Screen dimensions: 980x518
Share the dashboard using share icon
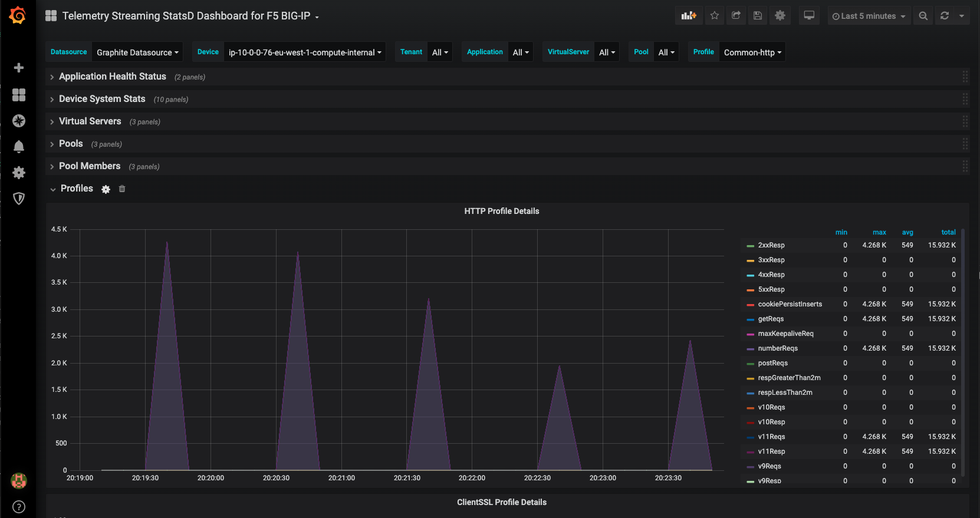tap(736, 16)
